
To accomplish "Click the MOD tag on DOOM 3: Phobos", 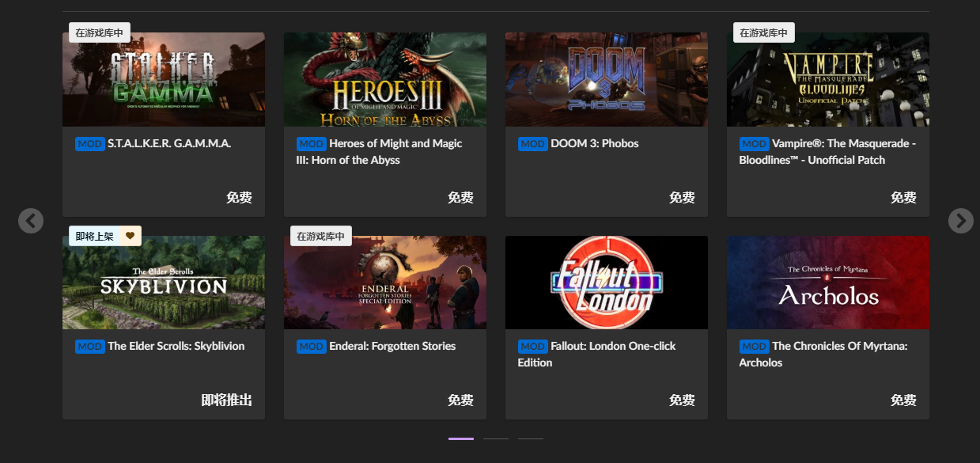I will [532, 143].
